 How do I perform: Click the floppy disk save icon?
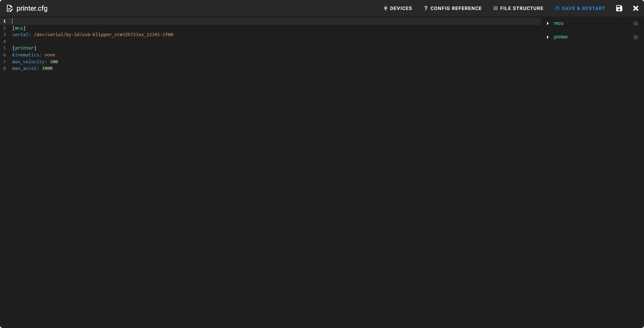(619, 8)
